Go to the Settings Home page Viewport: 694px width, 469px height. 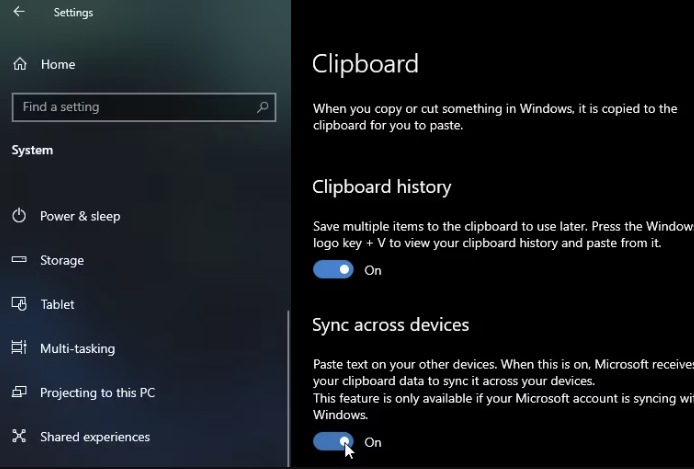point(57,64)
